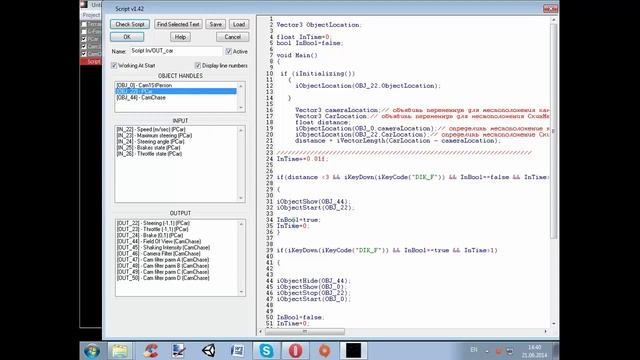
Task: Click Output list scroll-down arrow
Action: 241,292
